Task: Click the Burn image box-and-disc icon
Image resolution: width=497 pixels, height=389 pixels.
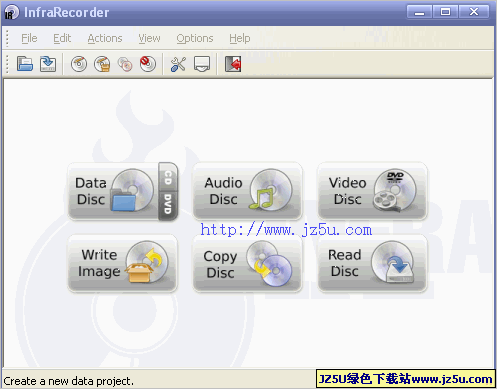Action: pos(102,64)
